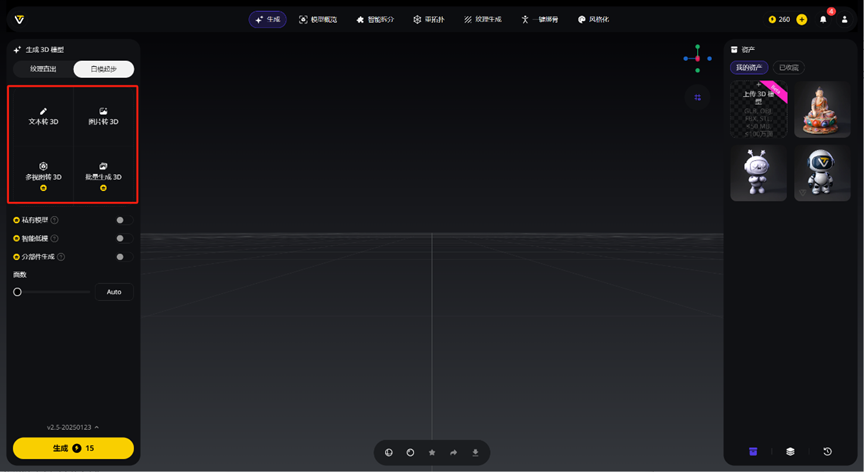Viewport: 864px width, 472px height.
Task: Toggle the 私有模型 private model switch
Action: (122, 220)
